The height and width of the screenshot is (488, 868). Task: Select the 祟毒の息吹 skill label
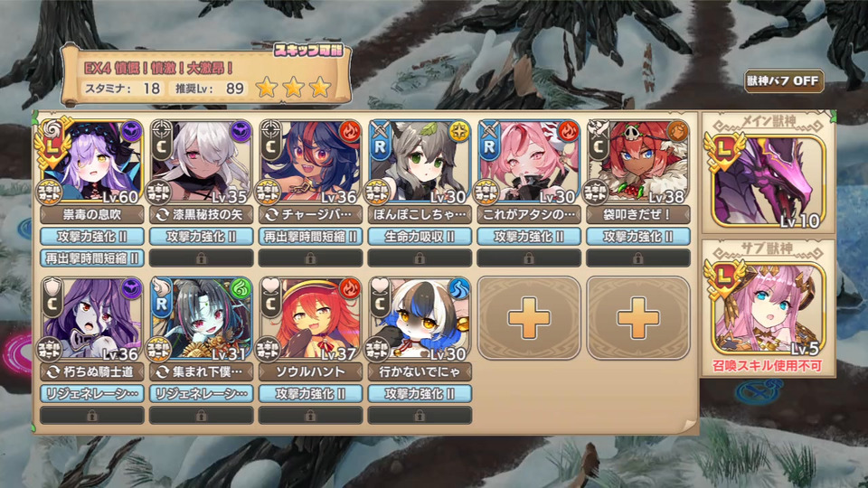click(92, 214)
